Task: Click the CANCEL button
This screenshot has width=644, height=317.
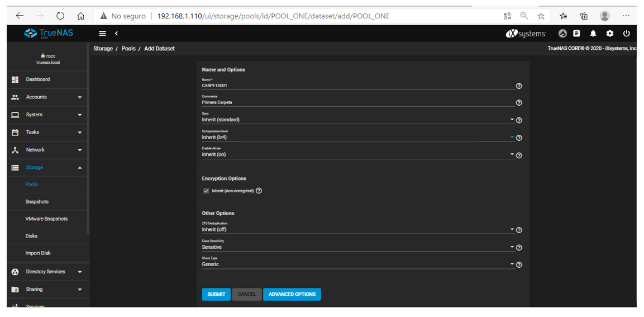Action: click(247, 295)
